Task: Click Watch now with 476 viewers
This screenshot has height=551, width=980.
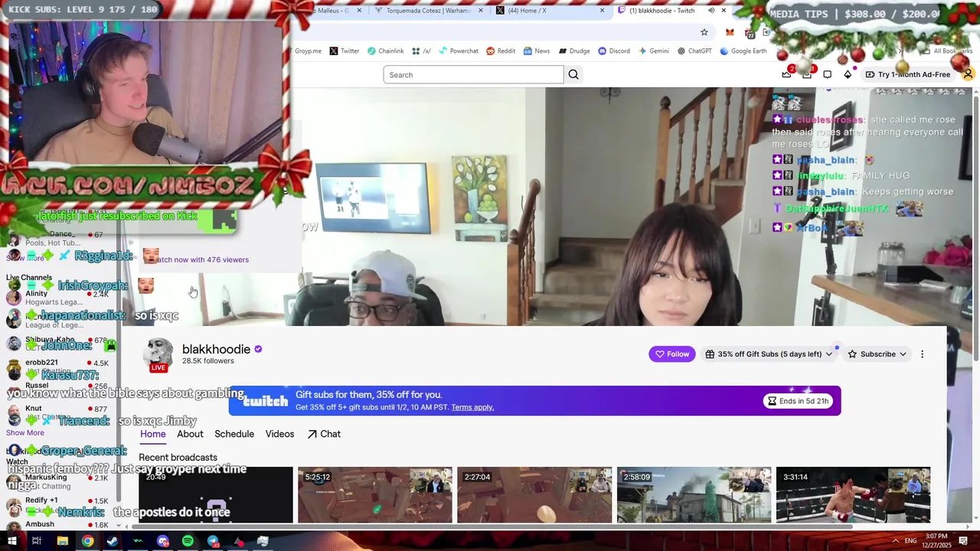Action: pyautogui.click(x=202, y=259)
